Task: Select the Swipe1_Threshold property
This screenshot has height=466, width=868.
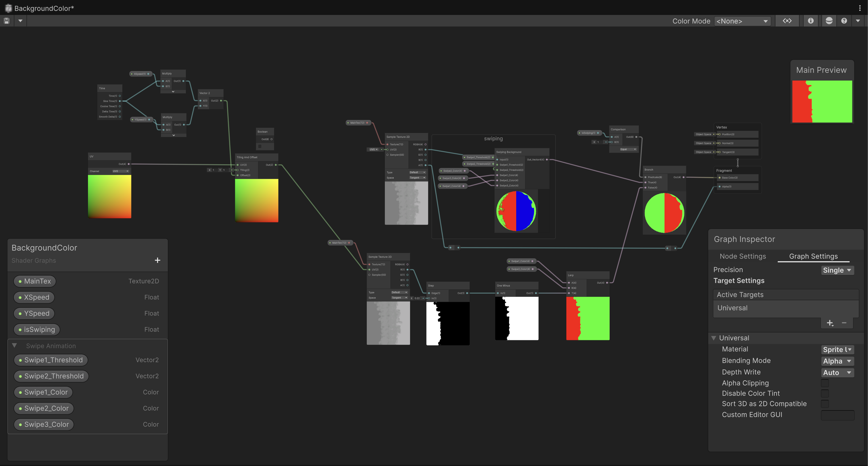Action: pyautogui.click(x=51, y=360)
